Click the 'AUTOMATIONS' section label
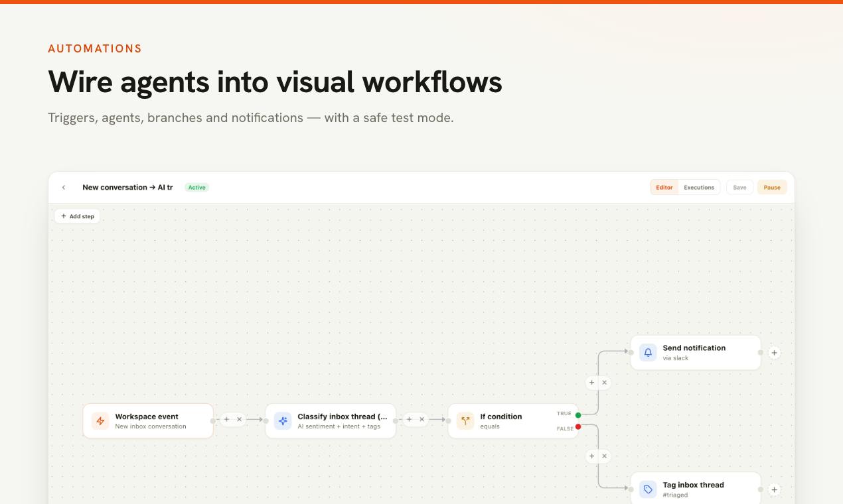 click(x=95, y=49)
